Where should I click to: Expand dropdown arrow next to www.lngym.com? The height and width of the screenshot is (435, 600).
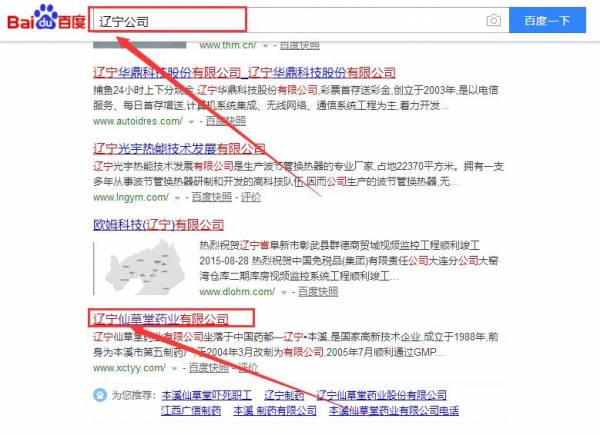click(x=177, y=198)
